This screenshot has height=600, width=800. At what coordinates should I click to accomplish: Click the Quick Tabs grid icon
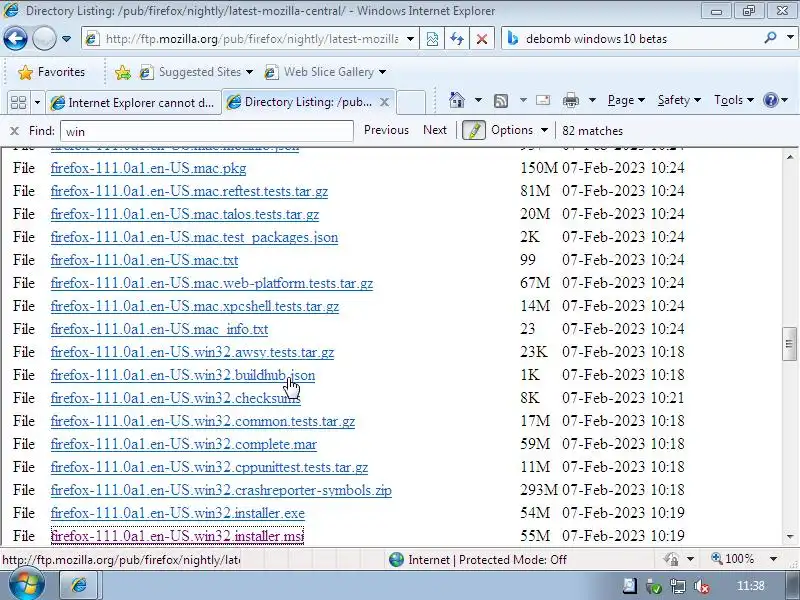(18, 103)
